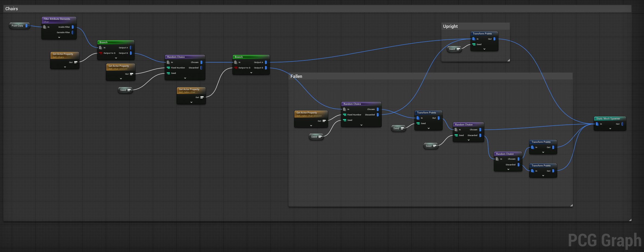Click In pin of Random Choice outside Fallen comment
644x252 pixels.
pyautogui.click(x=168, y=62)
